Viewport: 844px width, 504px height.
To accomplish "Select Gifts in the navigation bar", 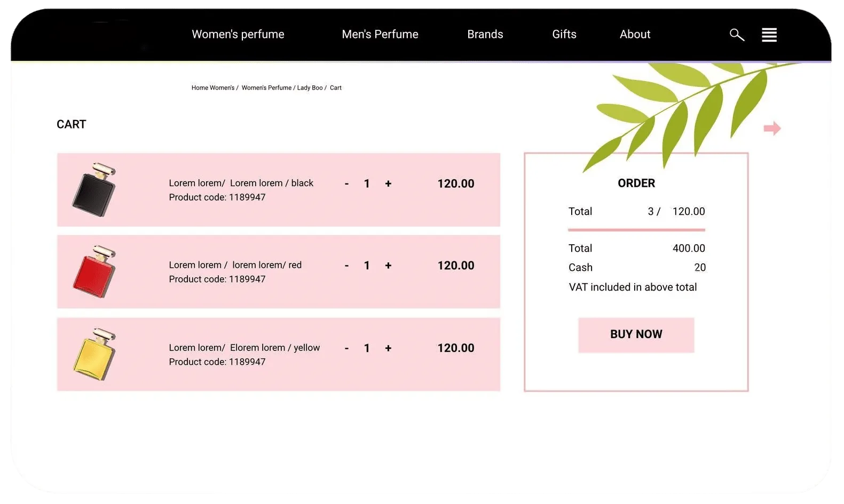I will [x=564, y=34].
